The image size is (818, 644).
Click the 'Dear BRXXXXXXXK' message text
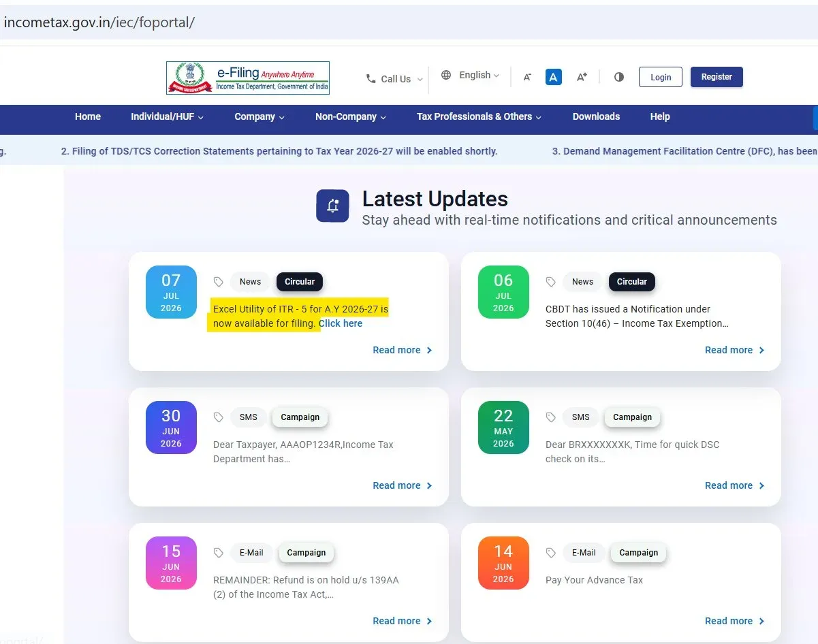(x=633, y=451)
